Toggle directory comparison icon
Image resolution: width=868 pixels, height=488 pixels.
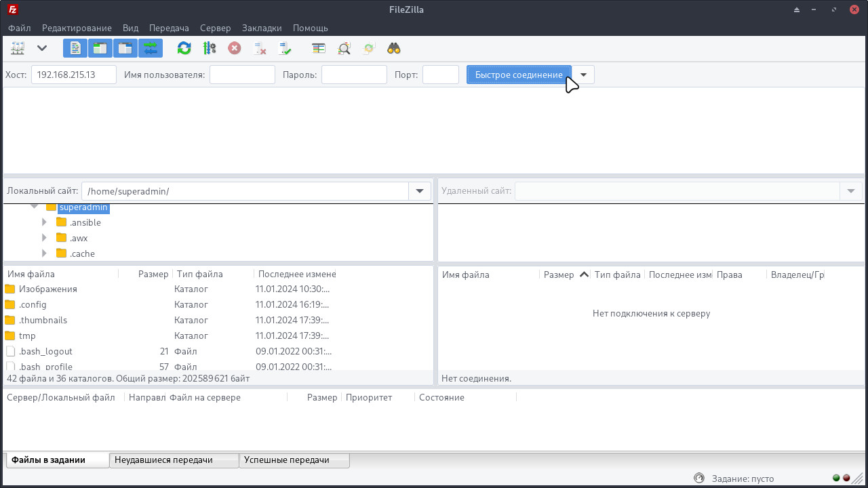(x=344, y=48)
